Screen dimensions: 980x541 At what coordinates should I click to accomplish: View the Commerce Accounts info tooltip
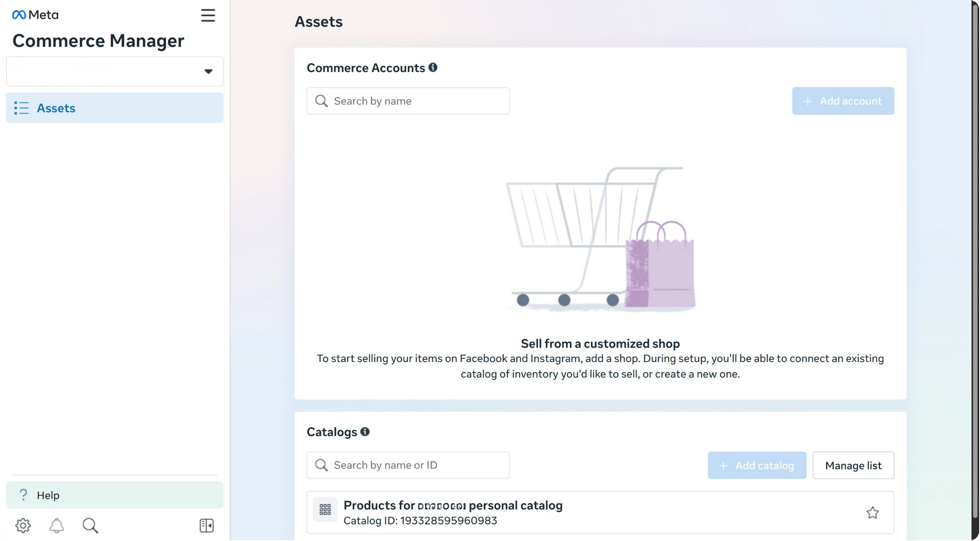[433, 68]
